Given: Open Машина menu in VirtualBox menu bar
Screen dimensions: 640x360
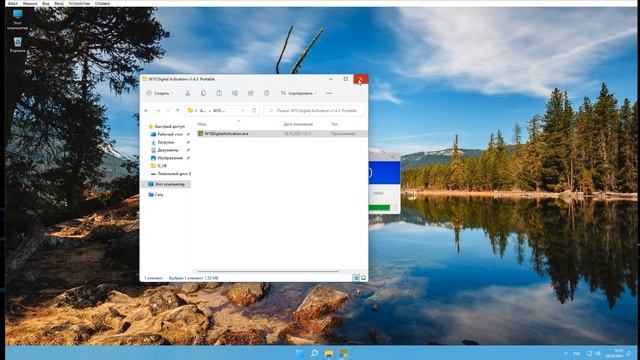Looking at the screenshot, I should tap(30, 3).
